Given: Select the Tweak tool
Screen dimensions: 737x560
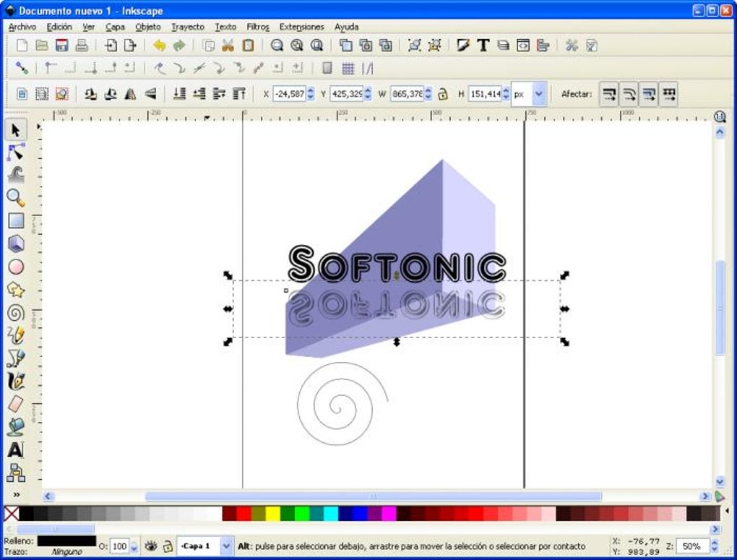Looking at the screenshot, I should [x=15, y=175].
